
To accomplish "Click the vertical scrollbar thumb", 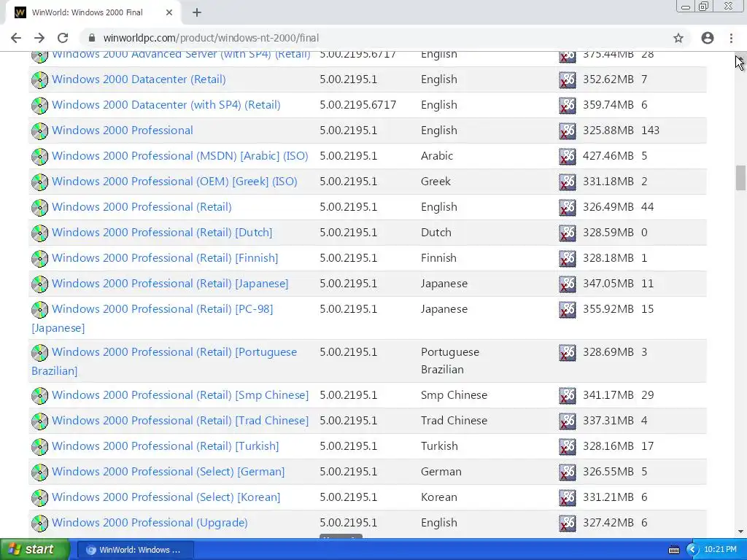I will pyautogui.click(x=740, y=178).
